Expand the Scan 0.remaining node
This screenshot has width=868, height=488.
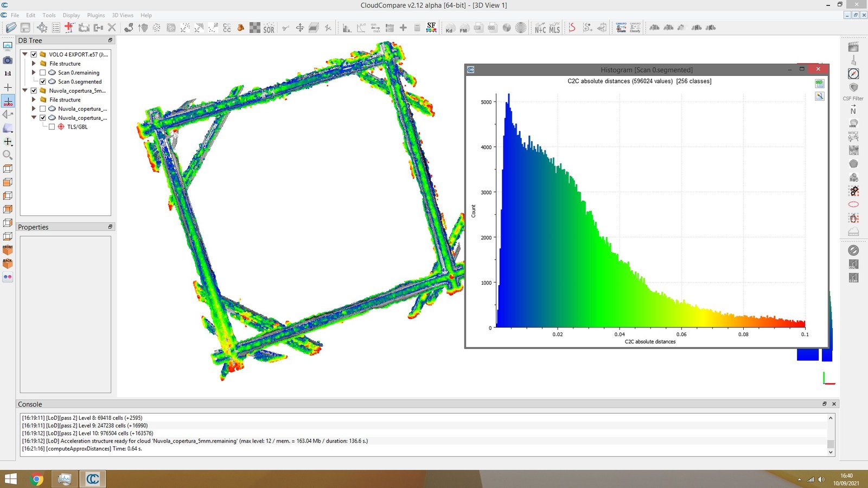pos(34,73)
